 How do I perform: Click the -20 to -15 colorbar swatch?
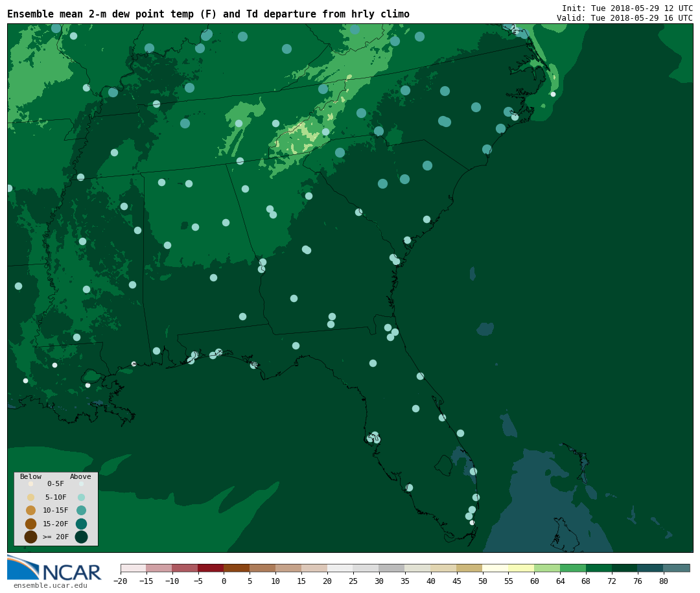pos(133,568)
